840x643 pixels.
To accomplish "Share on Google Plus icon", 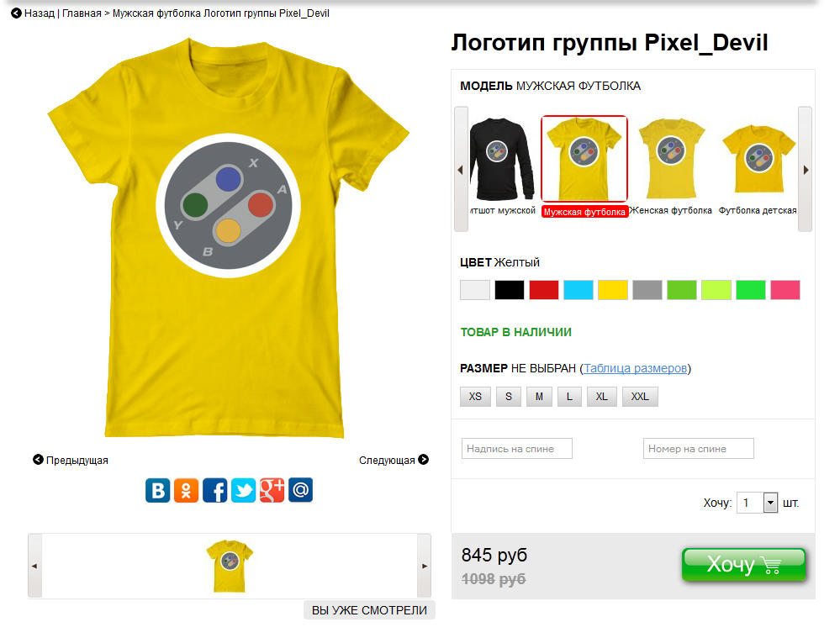I will [272, 490].
